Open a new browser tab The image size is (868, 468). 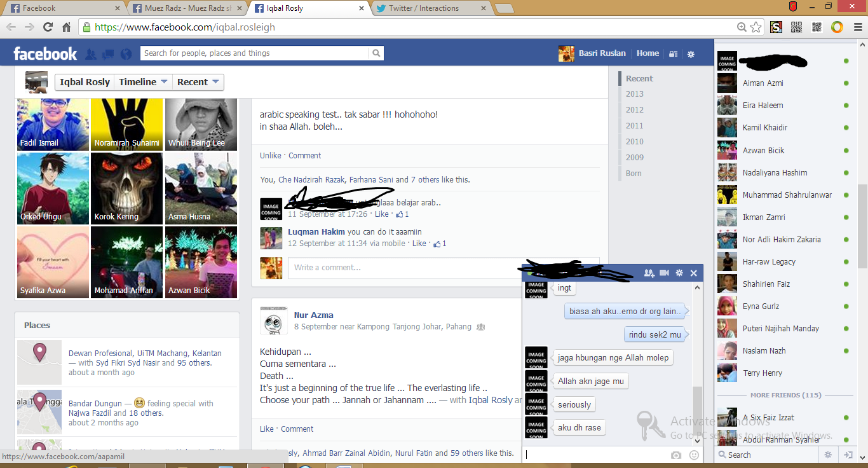(x=504, y=8)
